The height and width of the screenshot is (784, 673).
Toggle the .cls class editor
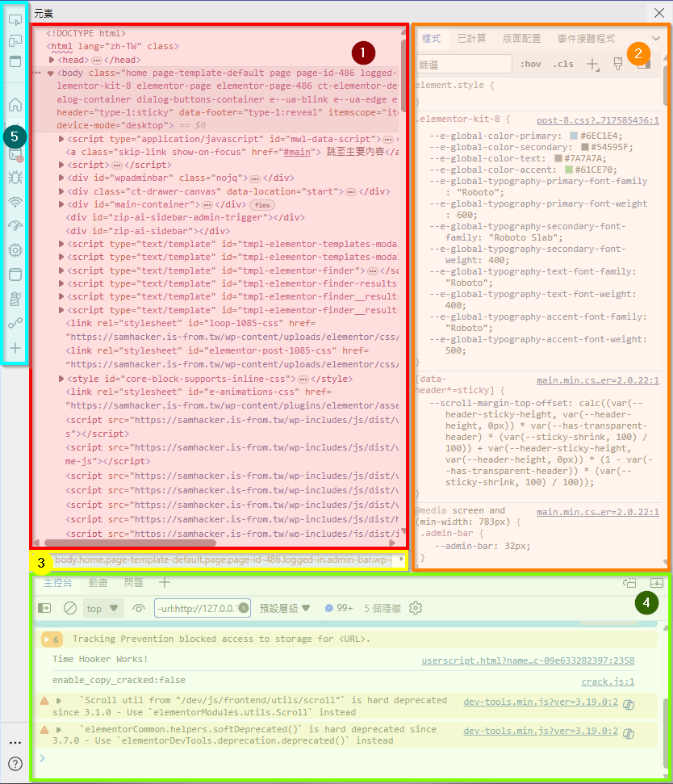(x=563, y=64)
